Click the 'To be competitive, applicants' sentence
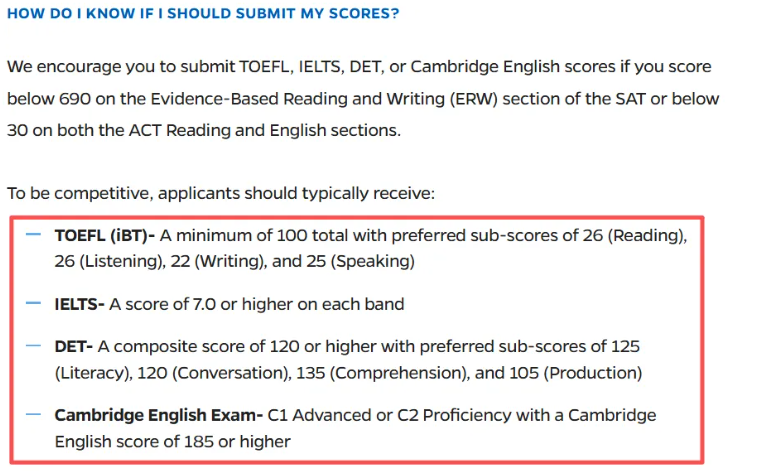The width and height of the screenshot is (758, 471). click(221, 193)
